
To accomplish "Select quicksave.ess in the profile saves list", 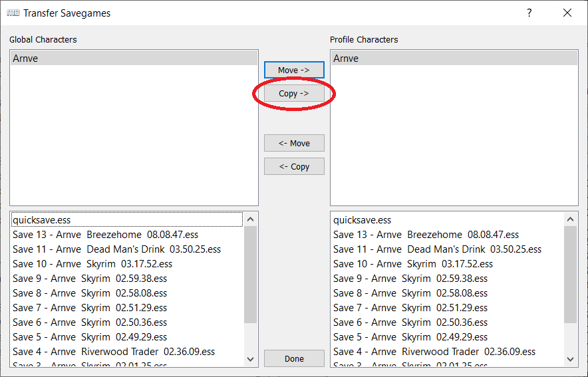I will click(448, 220).
